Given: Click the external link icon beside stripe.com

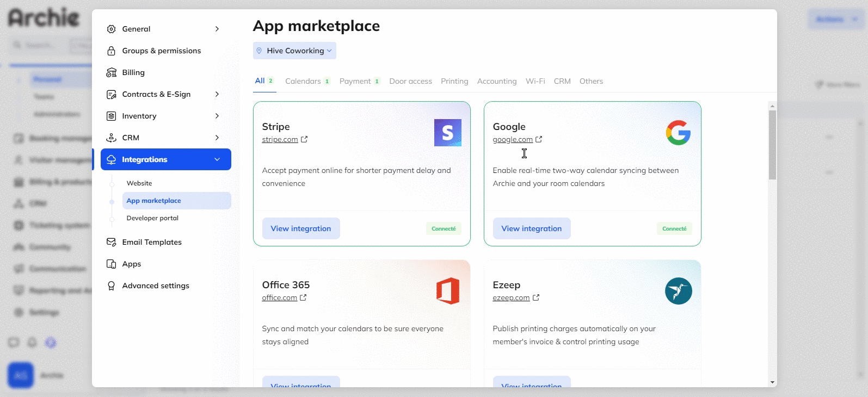Looking at the screenshot, I should click(304, 139).
